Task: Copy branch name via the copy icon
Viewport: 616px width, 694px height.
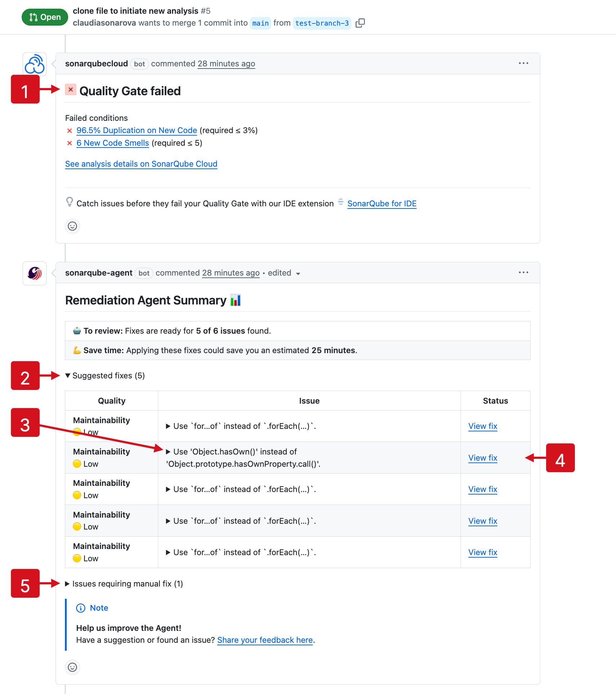Action: (360, 23)
